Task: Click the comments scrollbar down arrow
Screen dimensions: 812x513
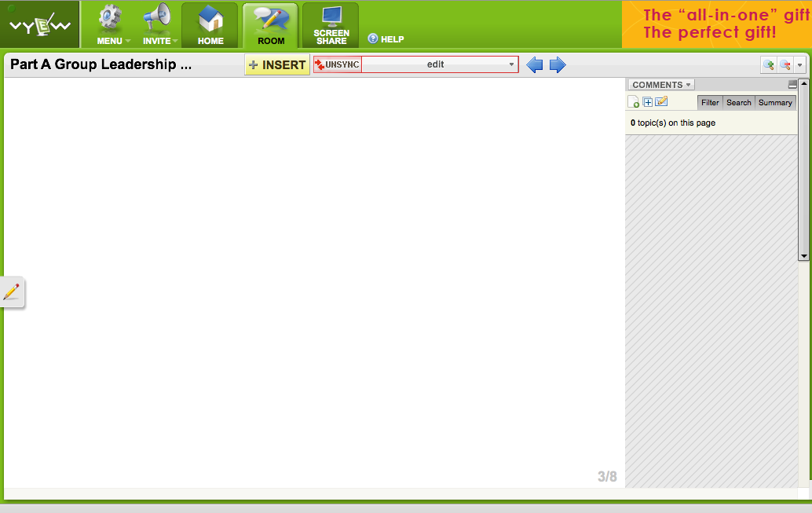Action: (803, 256)
